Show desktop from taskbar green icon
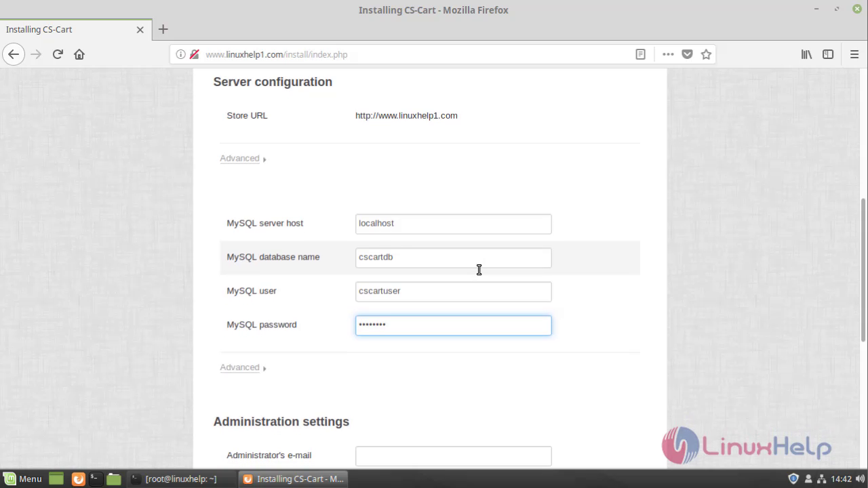Screen dimensions: 868x488 [56, 479]
